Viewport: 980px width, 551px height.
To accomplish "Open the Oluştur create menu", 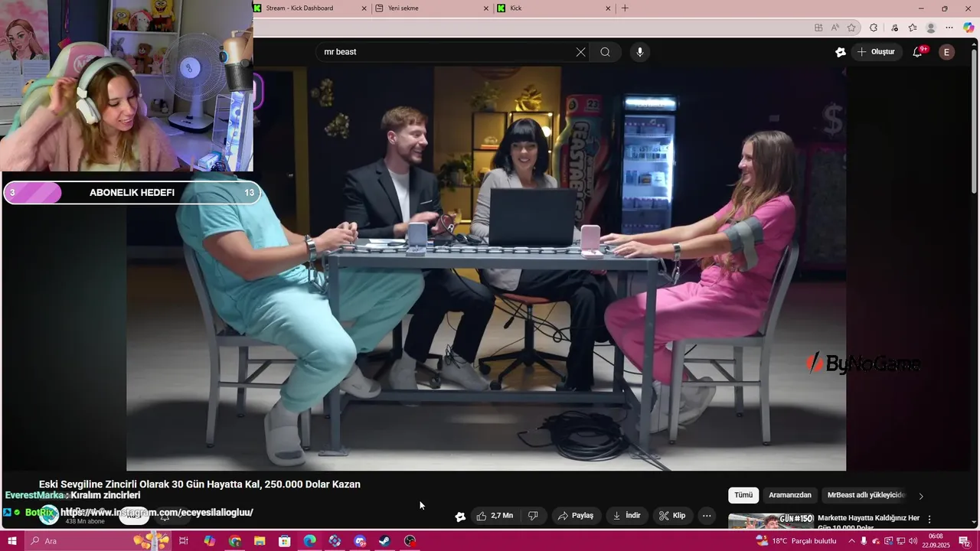I will coord(876,52).
